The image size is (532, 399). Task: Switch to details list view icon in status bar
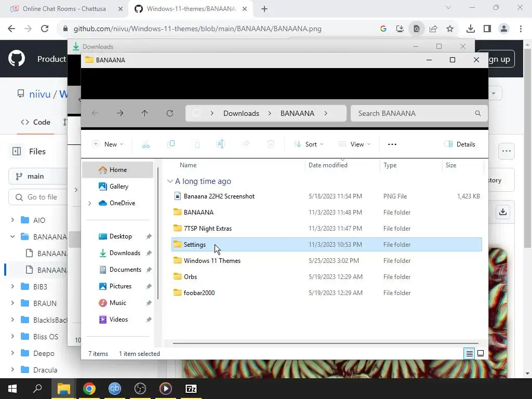469,354
